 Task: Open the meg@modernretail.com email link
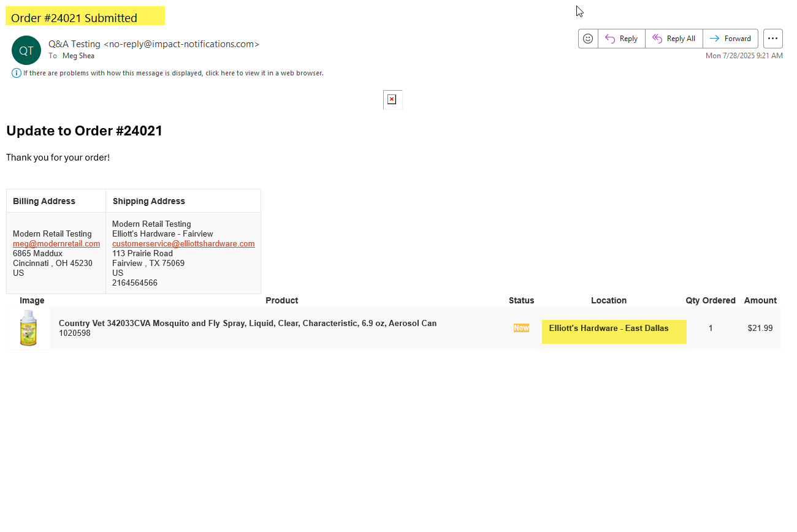(x=56, y=244)
